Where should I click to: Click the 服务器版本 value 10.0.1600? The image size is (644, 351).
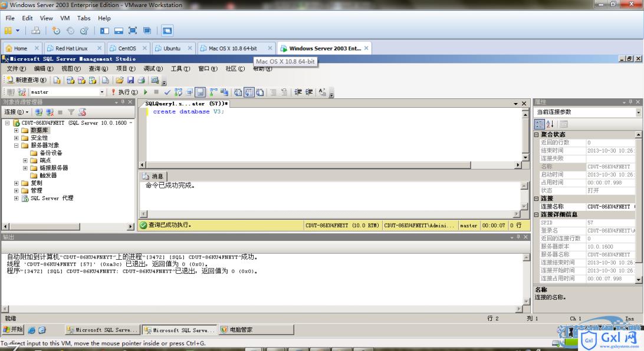pos(610,246)
